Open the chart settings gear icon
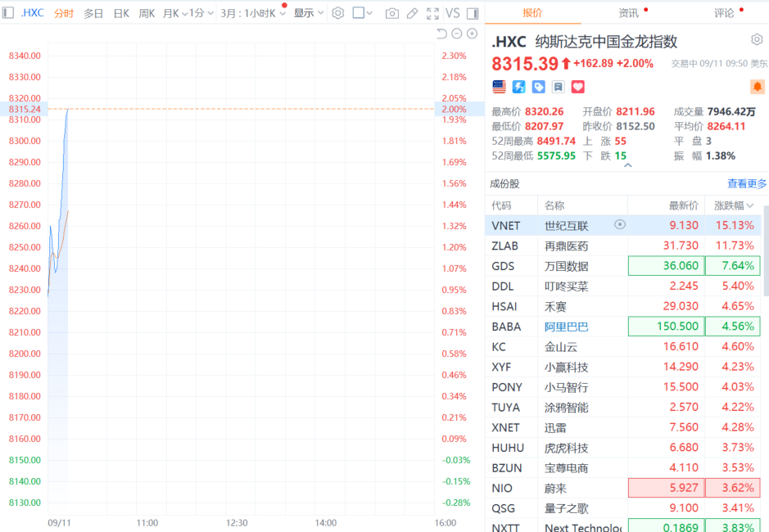 338,13
